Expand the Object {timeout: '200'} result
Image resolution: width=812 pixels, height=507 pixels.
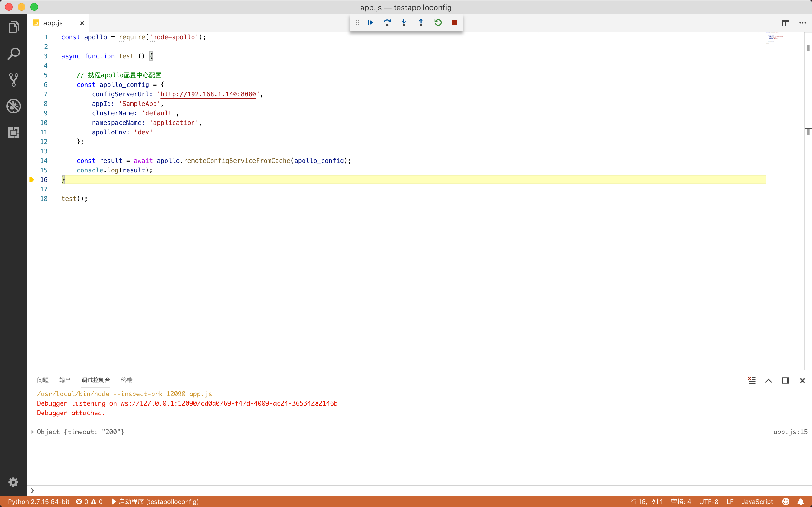point(32,432)
